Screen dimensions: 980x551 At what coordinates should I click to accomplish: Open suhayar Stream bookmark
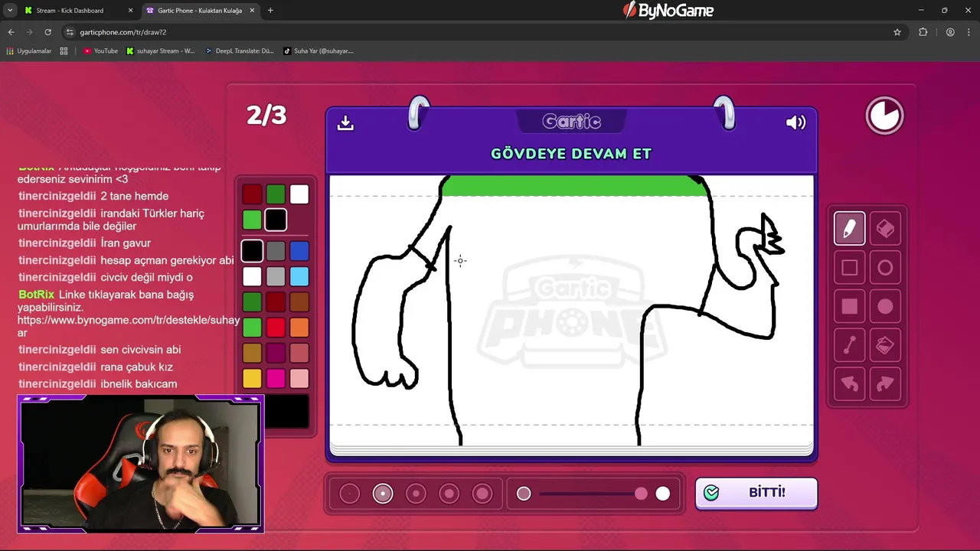160,51
